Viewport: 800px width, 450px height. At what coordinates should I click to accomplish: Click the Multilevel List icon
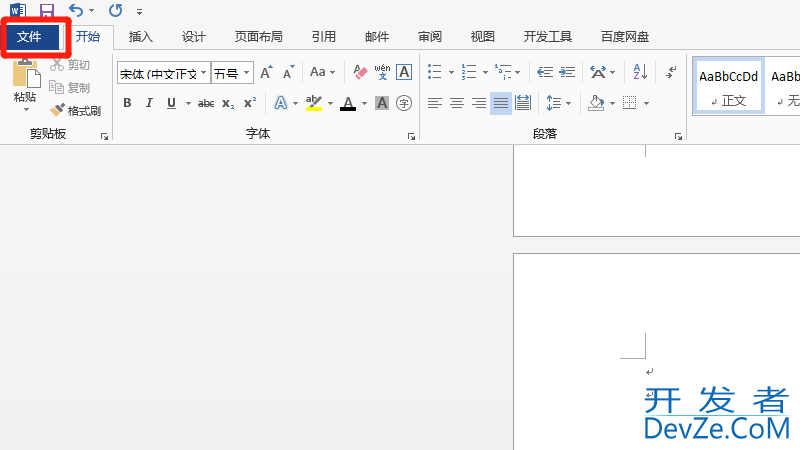[503, 72]
